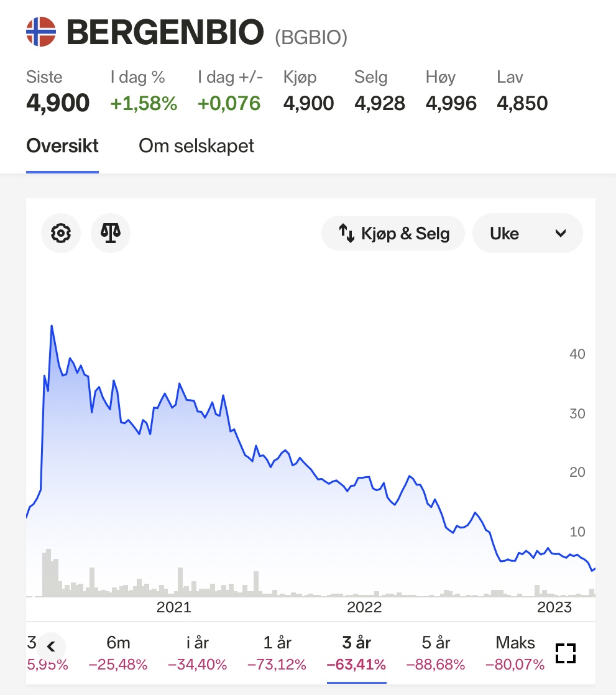Open the compare scales icon
The width and height of the screenshot is (616, 695).
click(111, 233)
